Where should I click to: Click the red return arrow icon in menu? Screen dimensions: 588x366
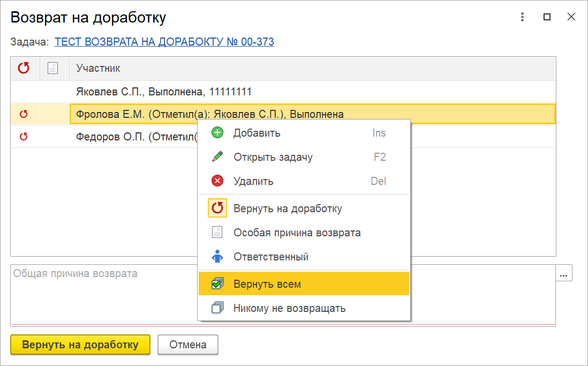click(217, 208)
